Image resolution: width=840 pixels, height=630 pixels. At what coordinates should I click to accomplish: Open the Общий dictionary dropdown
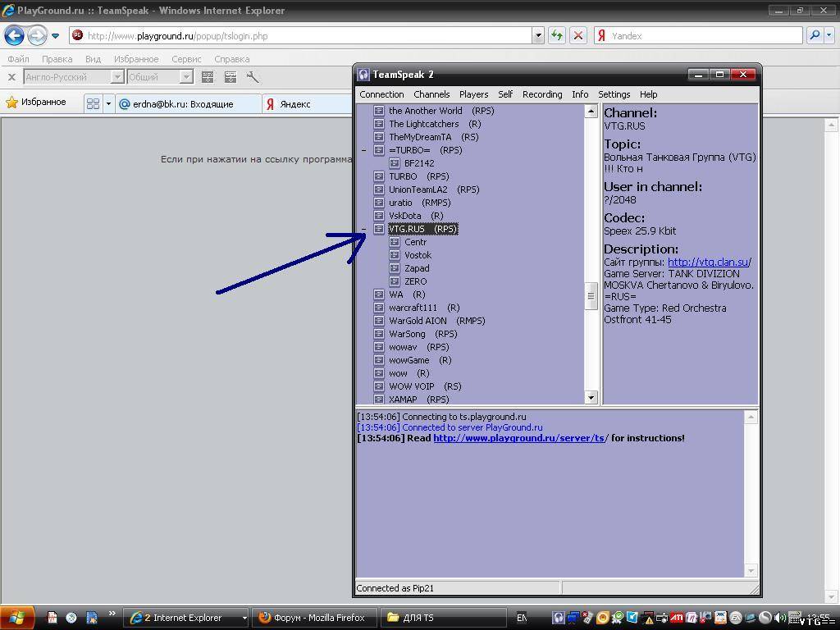pyautogui.click(x=186, y=77)
